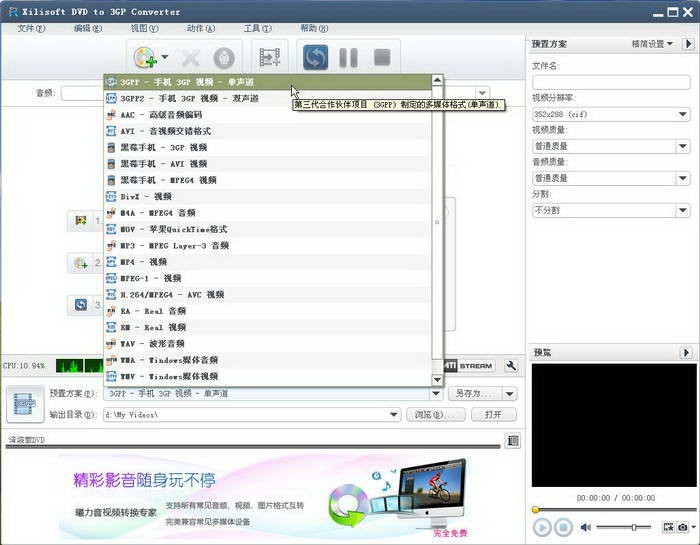Image resolution: width=700 pixels, height=545 pixels.
Task: Select 3GPP 手机 3GP 视频 单声道 profile
Action: (268, 82)
